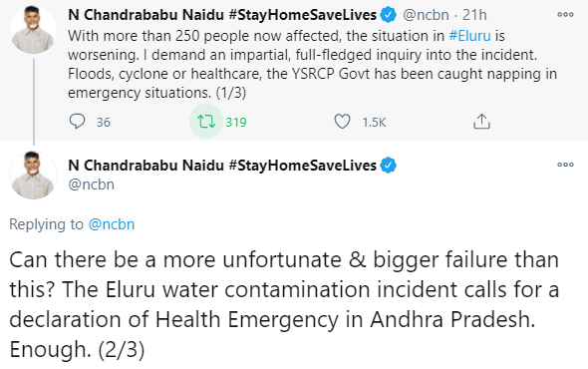
Task: Click the 21h timestamp on the first tweet
Action: click(474, 15)
